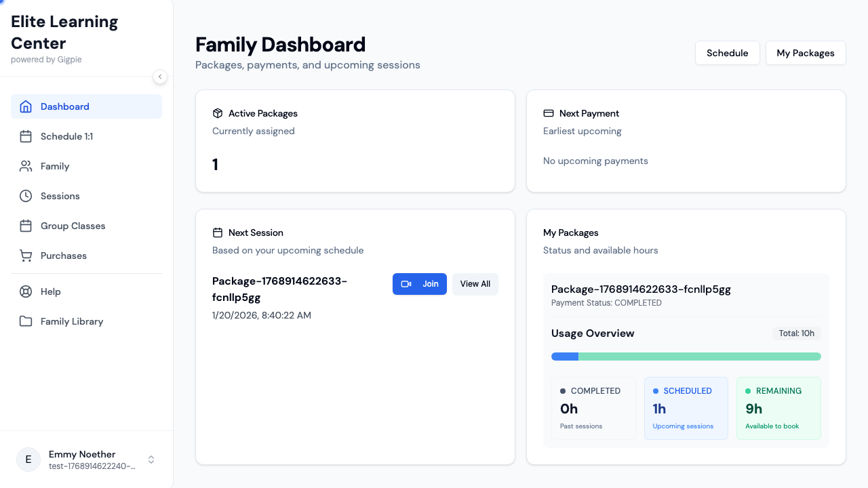Collapse the sidebar with the chevron button
This screenshot has height=488, width=868.
tap(160, 77)
